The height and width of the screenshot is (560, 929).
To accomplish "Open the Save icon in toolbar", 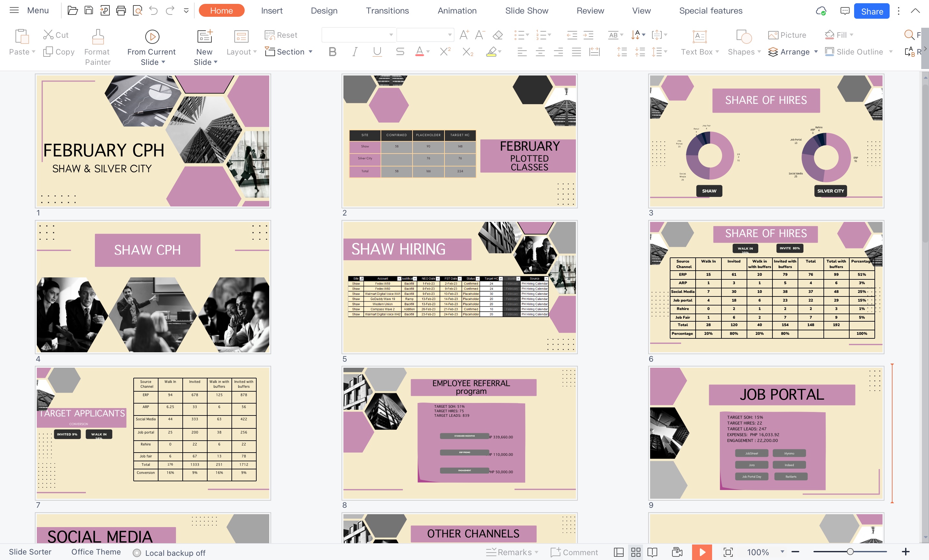I will [x=88, y=11].
